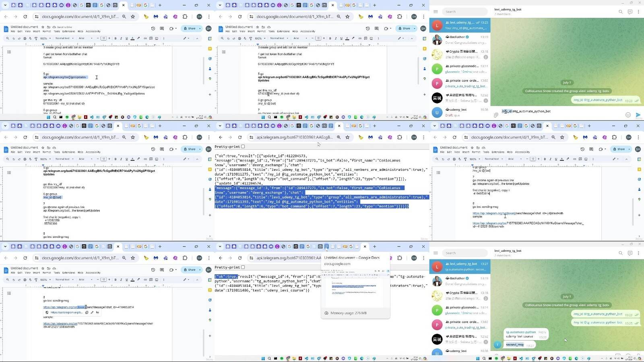This screenshot has height=362, width=644.
Task: Open Tools menu in Docs window showing '{id}&text=sth' link
Action: click(x=486, y=152)
